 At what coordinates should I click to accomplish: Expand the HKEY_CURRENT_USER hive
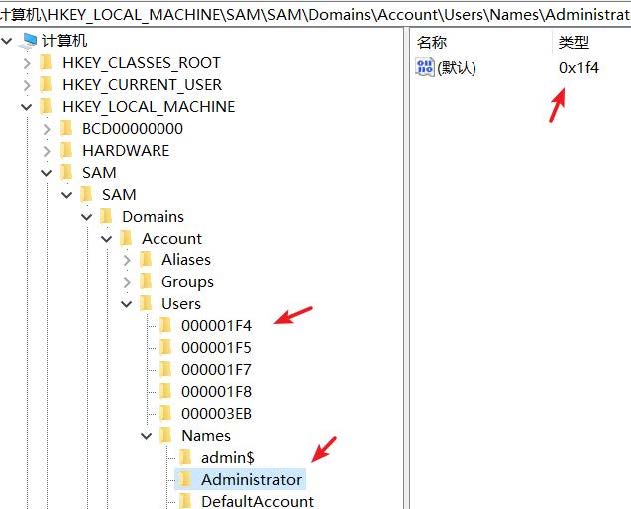[x=27, y=85]
